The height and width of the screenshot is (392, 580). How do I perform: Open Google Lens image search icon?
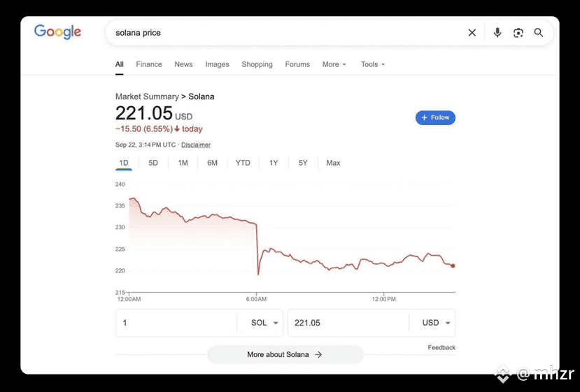pos(518,33)
